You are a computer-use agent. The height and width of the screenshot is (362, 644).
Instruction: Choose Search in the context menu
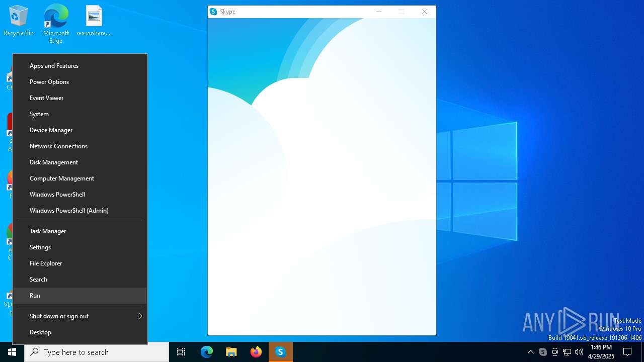tap(80, 280)
